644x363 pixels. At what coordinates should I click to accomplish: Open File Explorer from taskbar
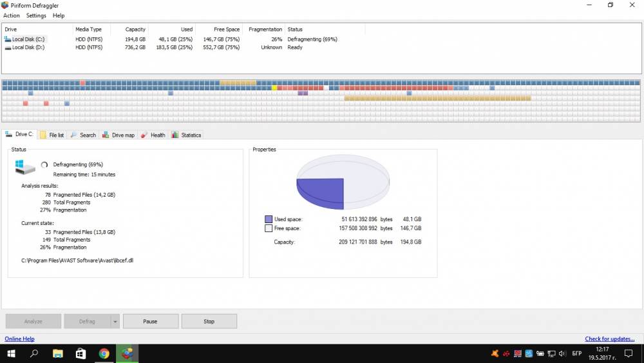[x=58, y=353]
